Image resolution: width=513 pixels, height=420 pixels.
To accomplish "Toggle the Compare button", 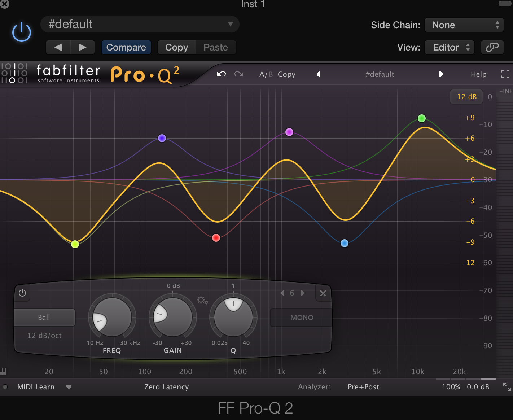I will click(126, 47).
